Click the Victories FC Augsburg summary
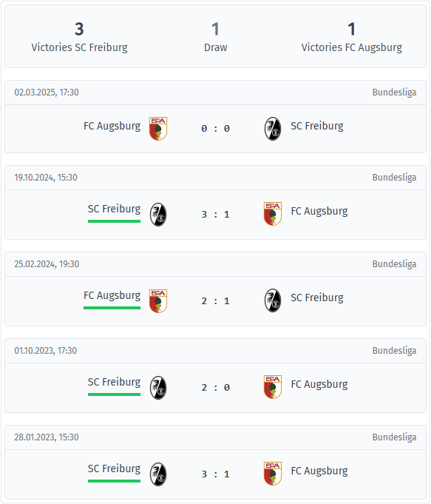 pyautogui.click(x=352, y=37)
